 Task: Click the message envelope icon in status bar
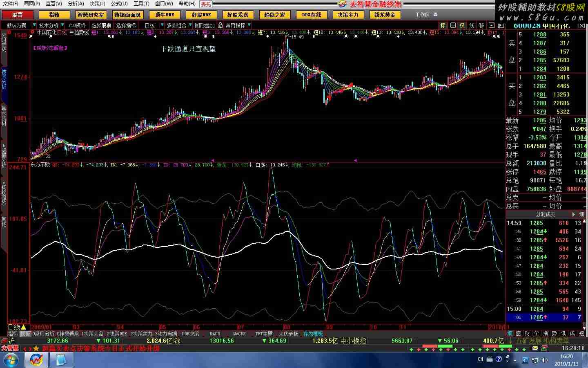click(x=535, y=348)
